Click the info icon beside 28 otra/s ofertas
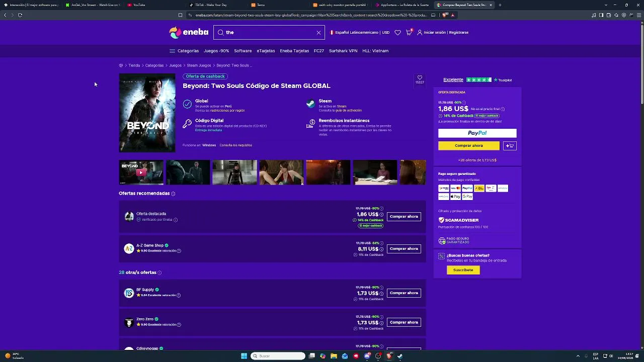This screenshot has height=362, width=644. click(x=159, y=273)
